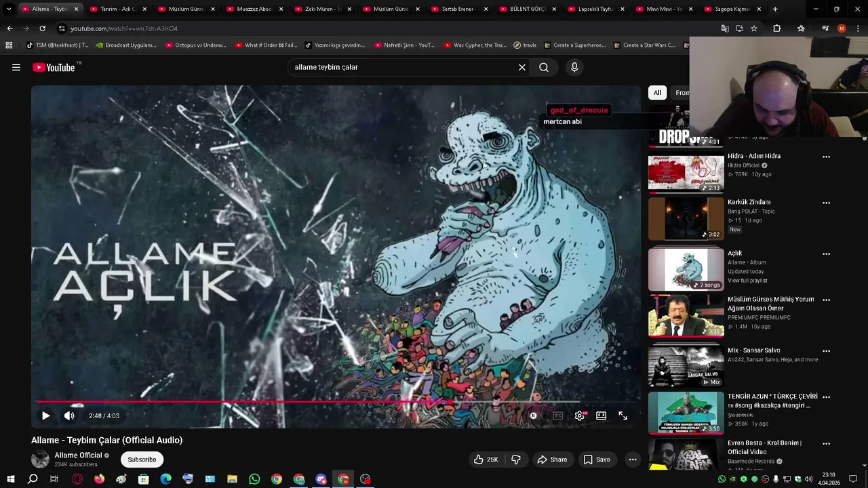
Task: Open media control button in browser toolbar
Action: (825, 28)
